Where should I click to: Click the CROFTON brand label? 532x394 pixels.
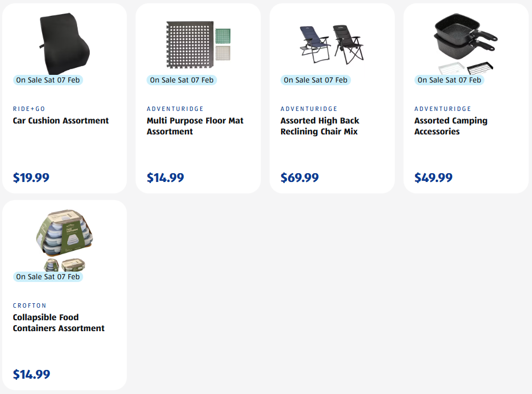coord(30,305)
